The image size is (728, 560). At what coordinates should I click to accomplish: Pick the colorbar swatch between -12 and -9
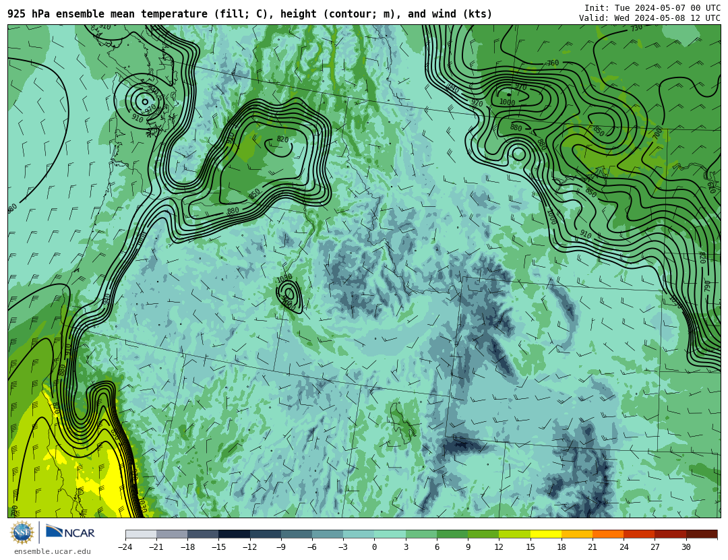click(266, 534)
